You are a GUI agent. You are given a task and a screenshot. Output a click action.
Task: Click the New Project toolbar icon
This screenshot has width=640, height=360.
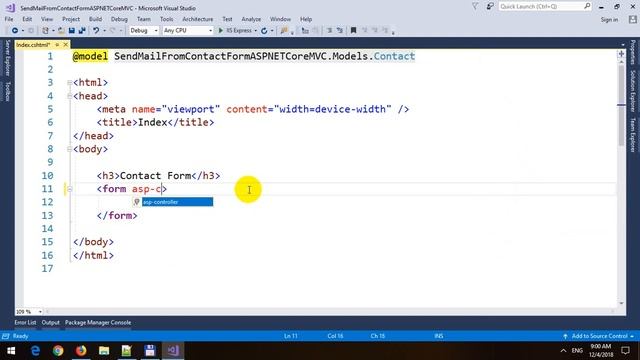[45, 31]
